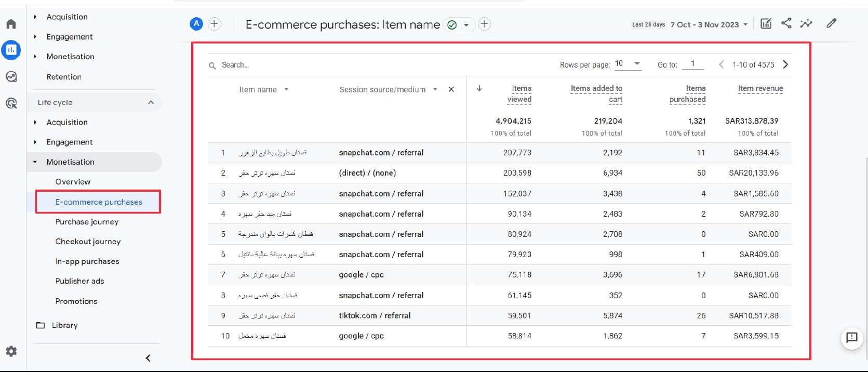Click the edit comparisons chart icon
Viewport: 868px width, 372px height.
tap(766, 23)
